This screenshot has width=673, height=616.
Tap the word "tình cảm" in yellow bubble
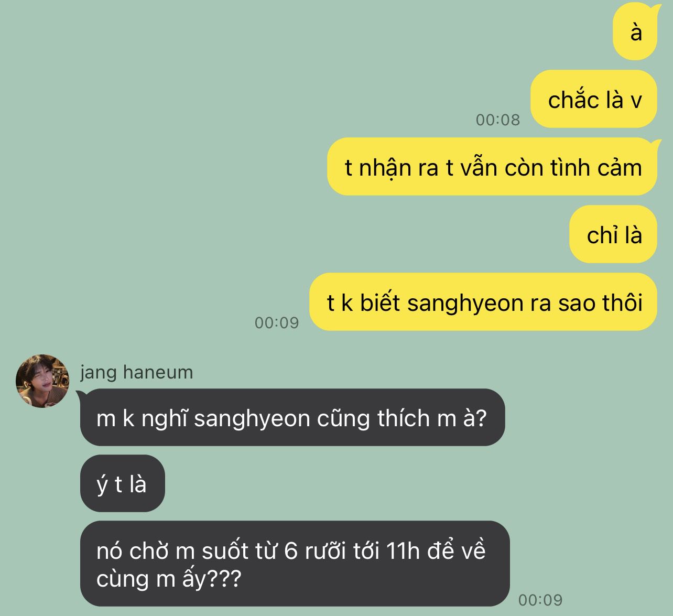click(x=596, y=167)
